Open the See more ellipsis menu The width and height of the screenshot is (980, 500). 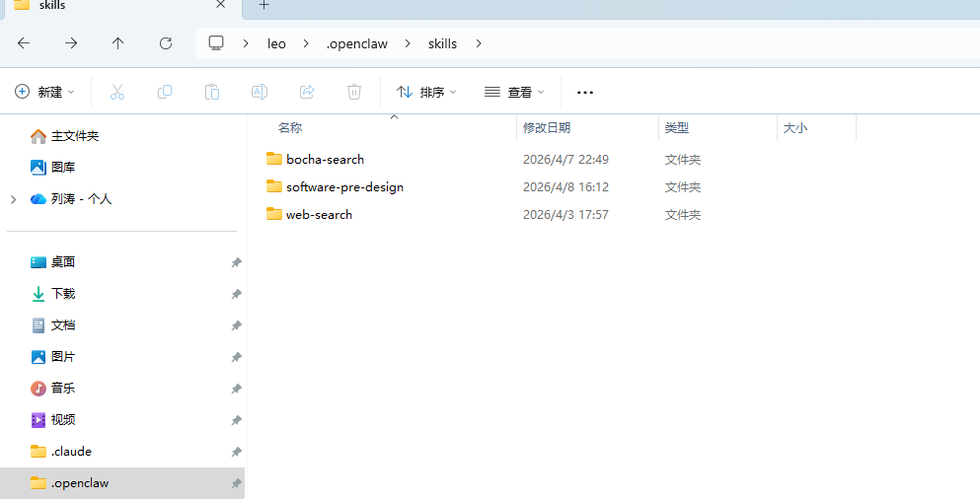coord(585,92)
